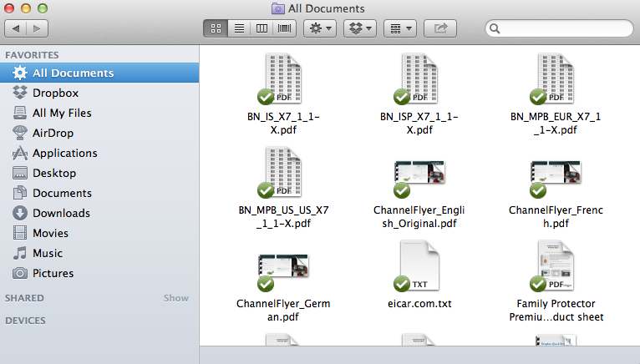The image size is (640, 364).
Task: Switch to icon view
Action: coord(216,28)
